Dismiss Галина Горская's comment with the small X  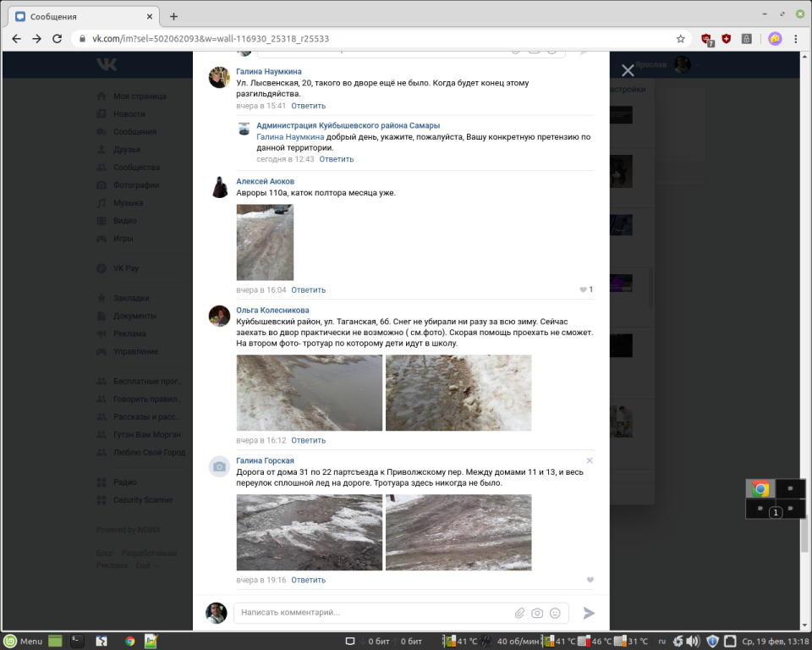[x=590, y=460]
